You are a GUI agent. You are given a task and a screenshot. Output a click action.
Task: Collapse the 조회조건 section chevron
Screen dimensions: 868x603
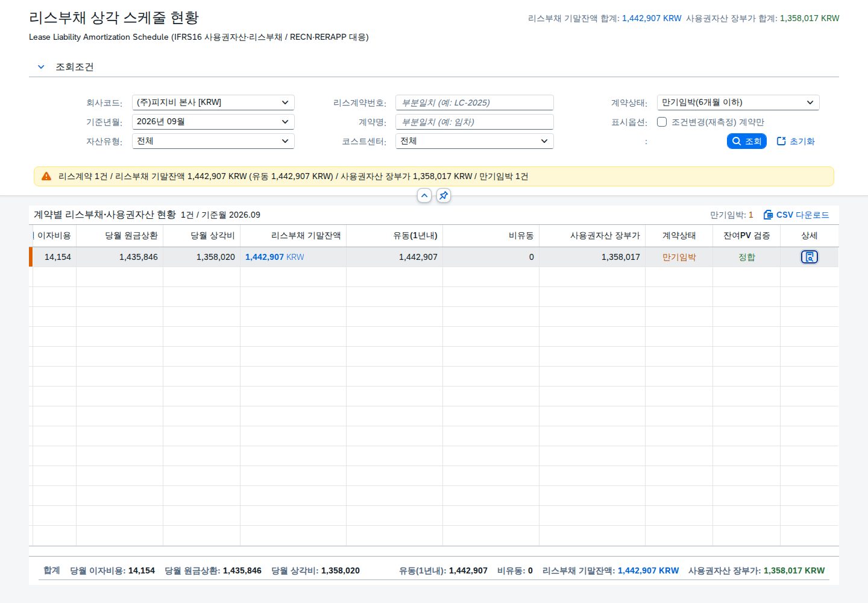point(41,67)
